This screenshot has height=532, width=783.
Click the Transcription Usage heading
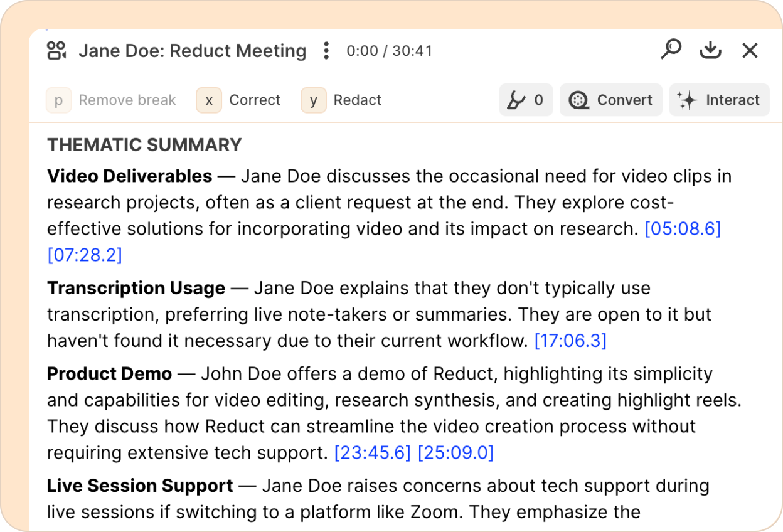point(136,288)
